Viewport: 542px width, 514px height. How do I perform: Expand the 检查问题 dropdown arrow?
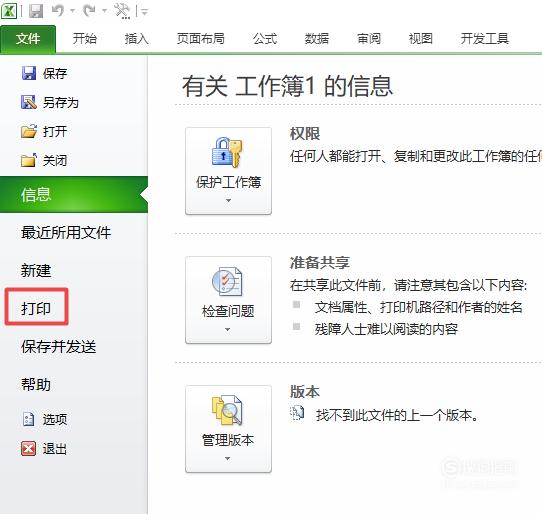[x=227, y=329]
